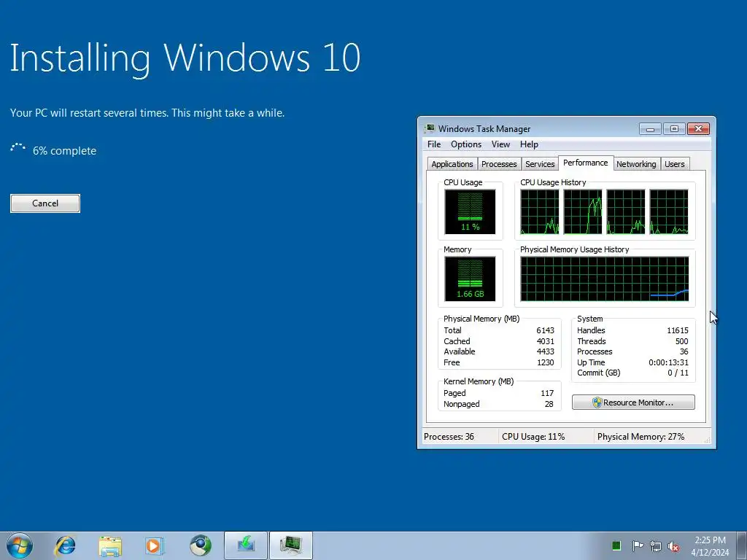Image resolution: width=747 pixels, height=560 pixels.
Task: Click the Nonpaged value 28
Action: click(549, 404)
